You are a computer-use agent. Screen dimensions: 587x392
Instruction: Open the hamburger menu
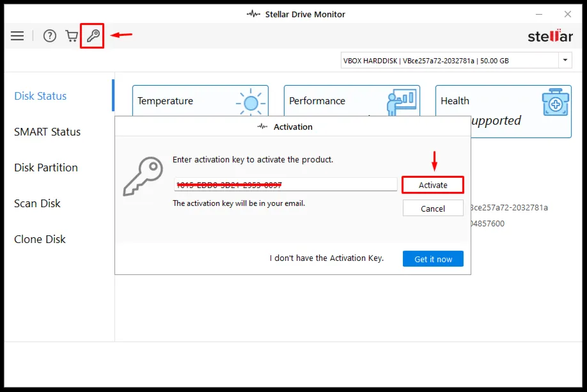17,36
